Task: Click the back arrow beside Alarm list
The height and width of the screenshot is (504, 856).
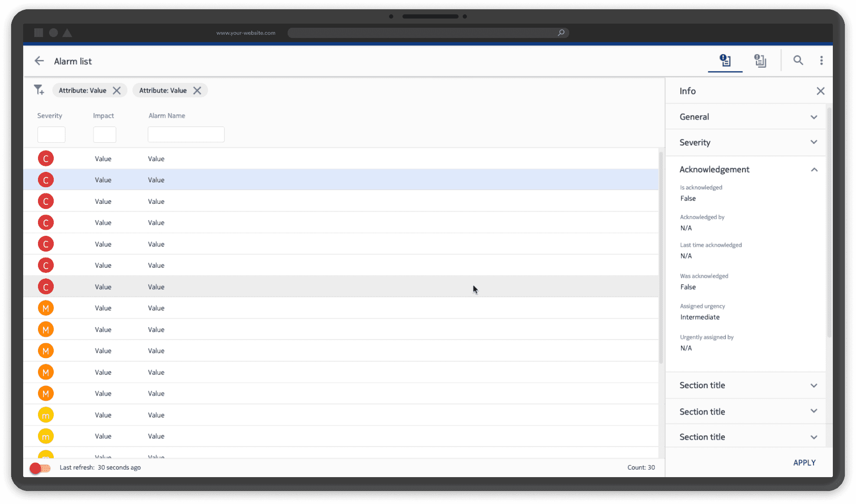Action: click(x=39, y=61)
